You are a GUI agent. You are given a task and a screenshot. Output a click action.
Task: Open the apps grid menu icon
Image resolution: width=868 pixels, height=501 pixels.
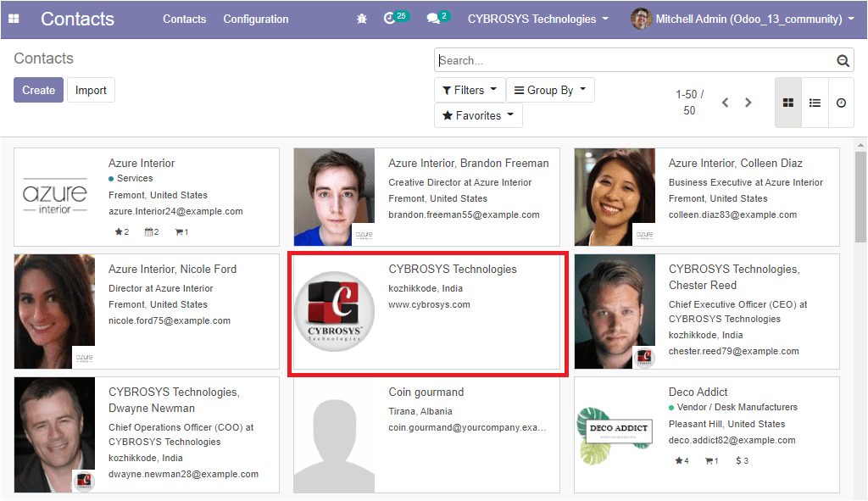point(14,19)
